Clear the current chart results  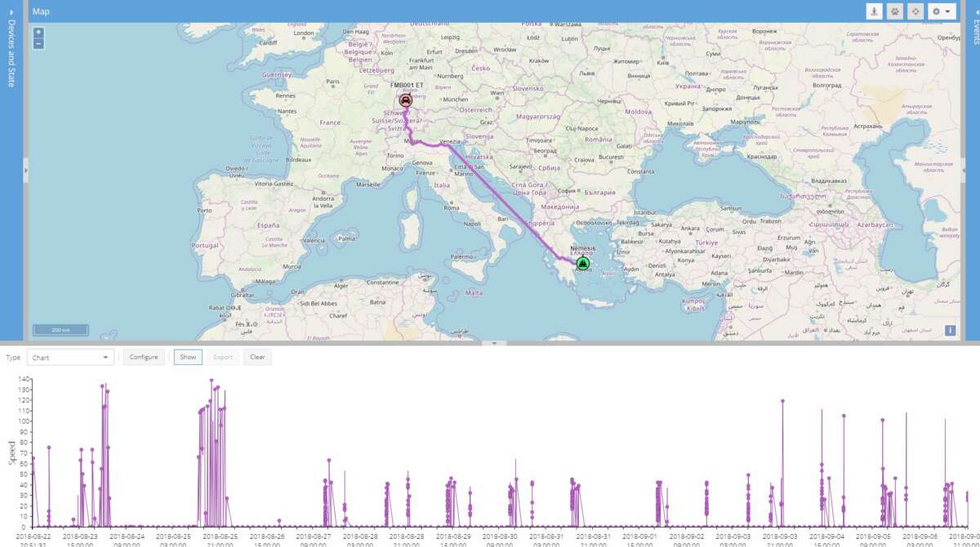[257, 357]
